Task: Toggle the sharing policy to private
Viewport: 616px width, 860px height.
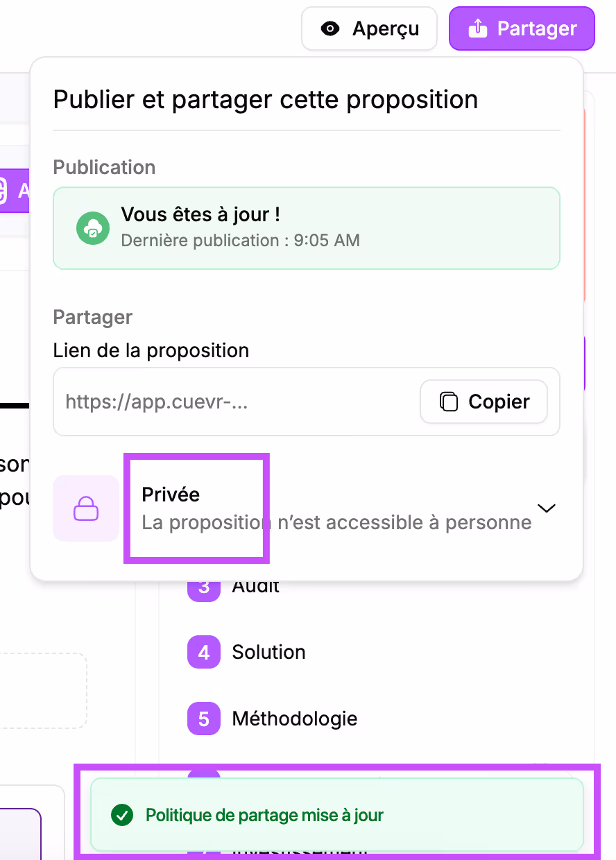Action: click(x=196, y=508)
